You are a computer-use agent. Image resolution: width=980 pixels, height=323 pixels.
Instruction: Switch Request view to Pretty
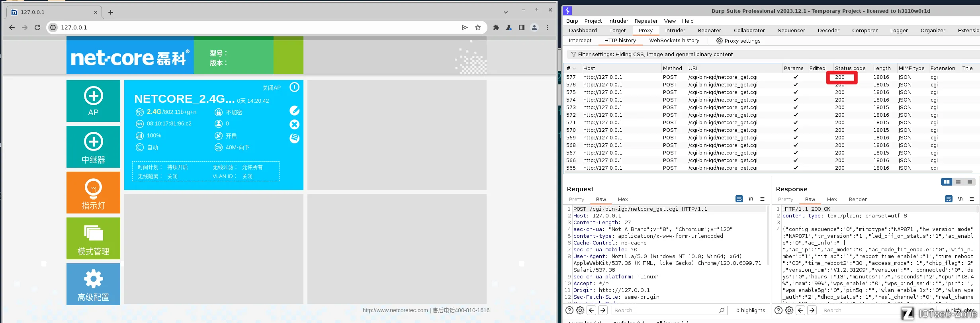tap(577, 200)
